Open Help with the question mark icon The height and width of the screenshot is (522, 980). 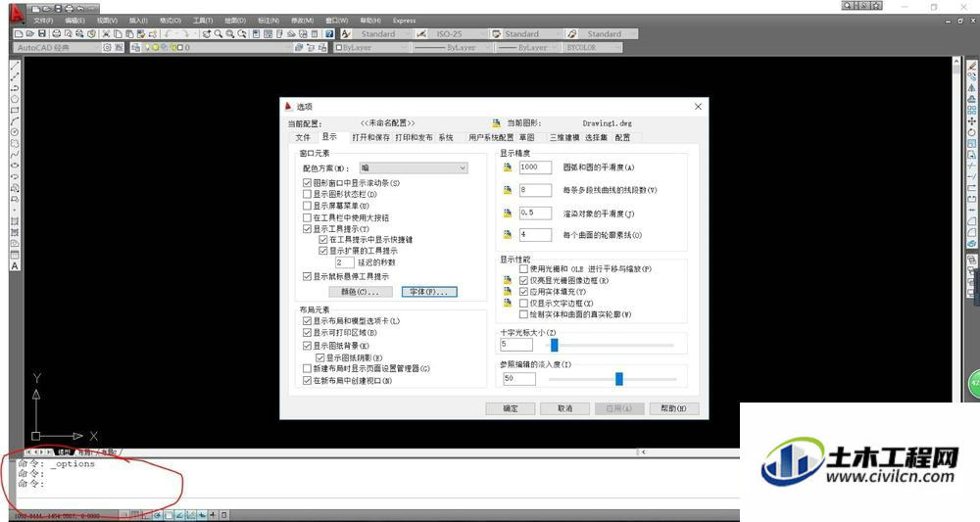click(329, 33)
